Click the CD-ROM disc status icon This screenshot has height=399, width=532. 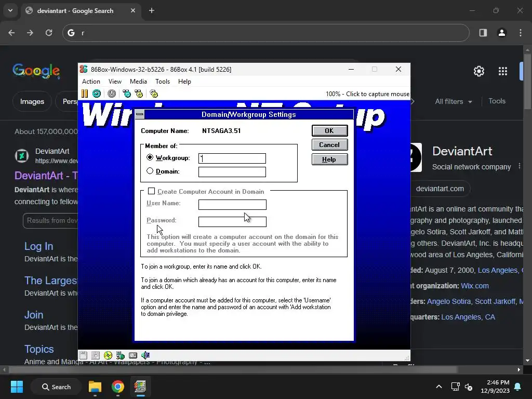tap(108, 355)
